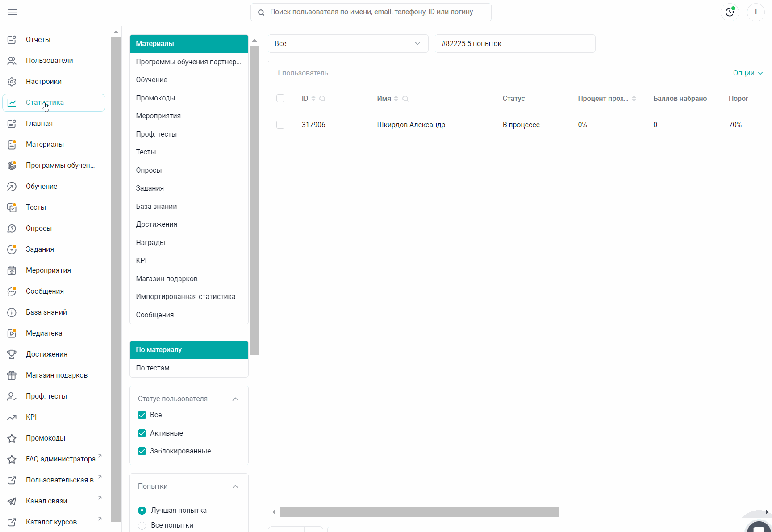Click the Программы обучения sidebar icon

[12, 166]
